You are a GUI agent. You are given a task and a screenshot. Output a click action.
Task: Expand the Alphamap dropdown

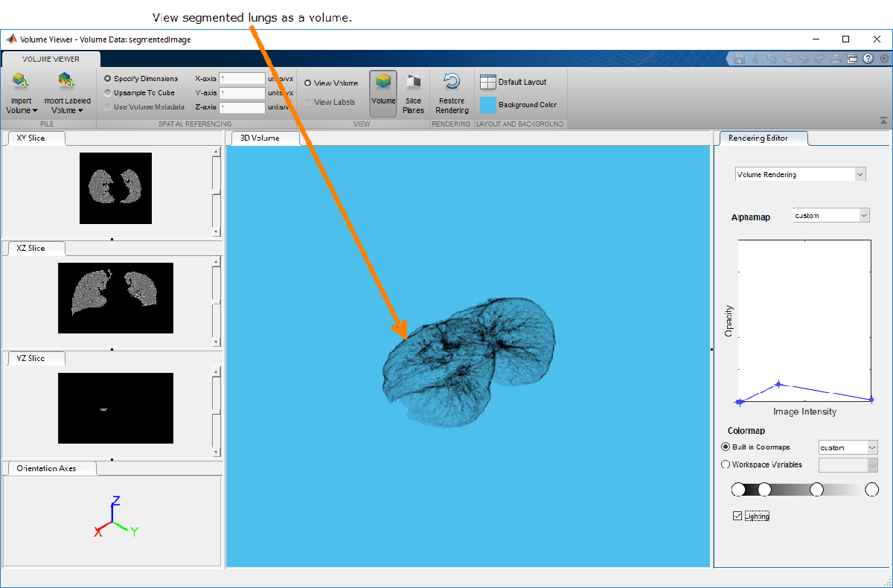(x=830, y=215)
